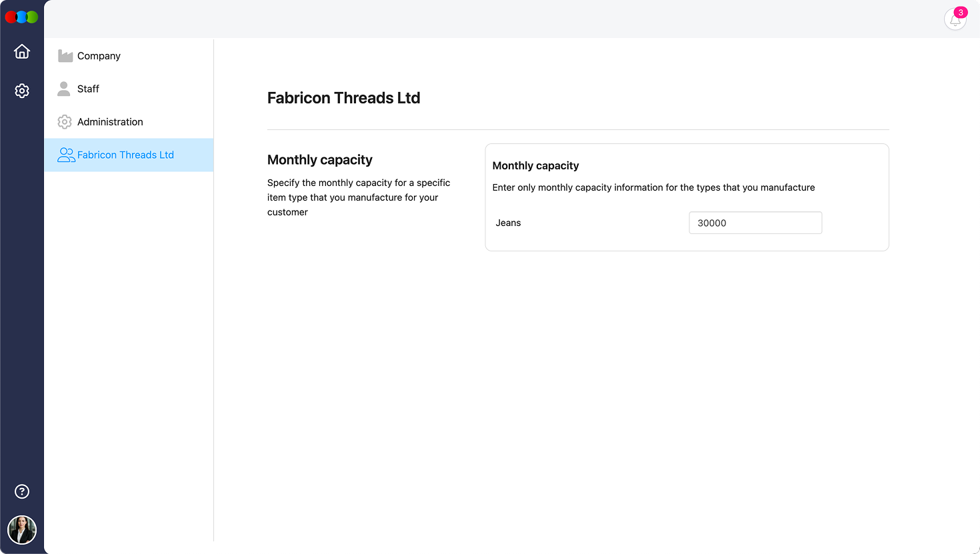This screenshot has width=980, height=554.
Task: Select Company in the settings menu
Action: point(99,56)
